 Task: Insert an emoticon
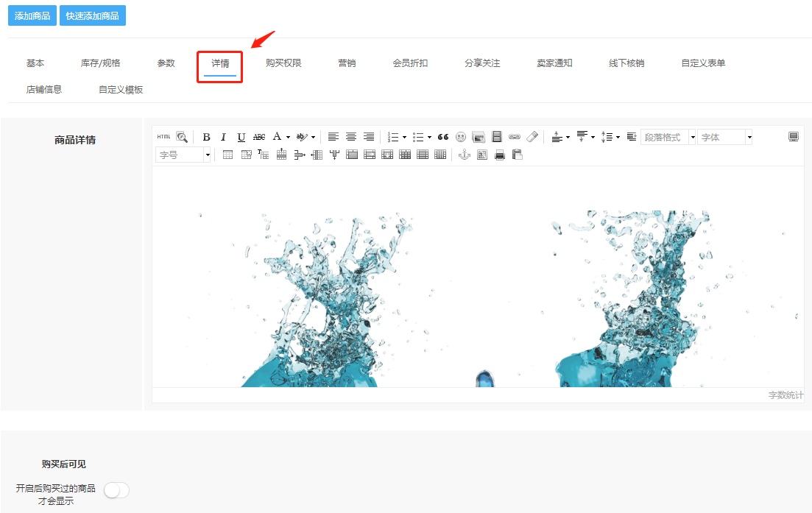460,137
